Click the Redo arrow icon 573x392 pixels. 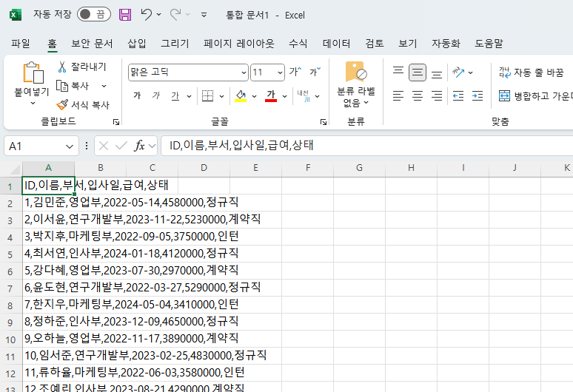(175, 15)
